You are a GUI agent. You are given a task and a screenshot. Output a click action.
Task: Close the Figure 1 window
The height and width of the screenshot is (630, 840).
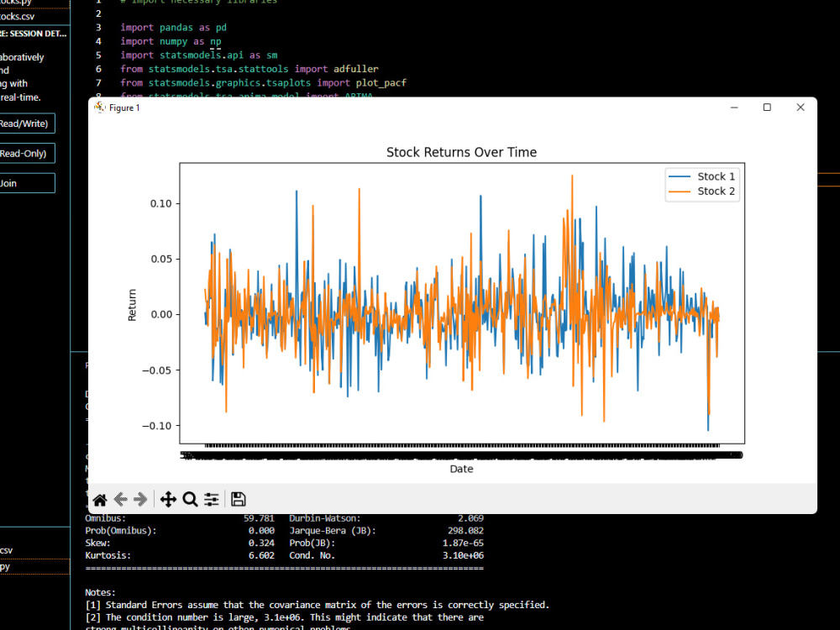pyautogui.click(x=801, y=108)
